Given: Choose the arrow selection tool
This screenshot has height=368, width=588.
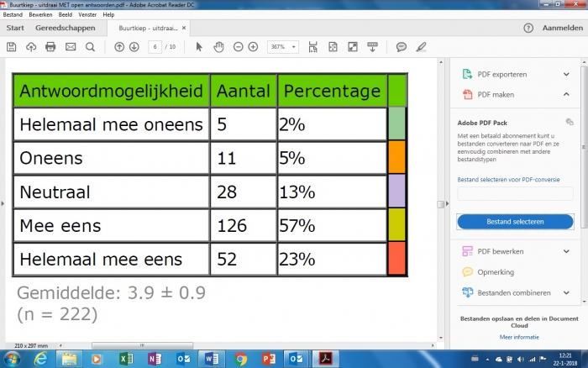Looking at the screenshot, I should 199,46.
